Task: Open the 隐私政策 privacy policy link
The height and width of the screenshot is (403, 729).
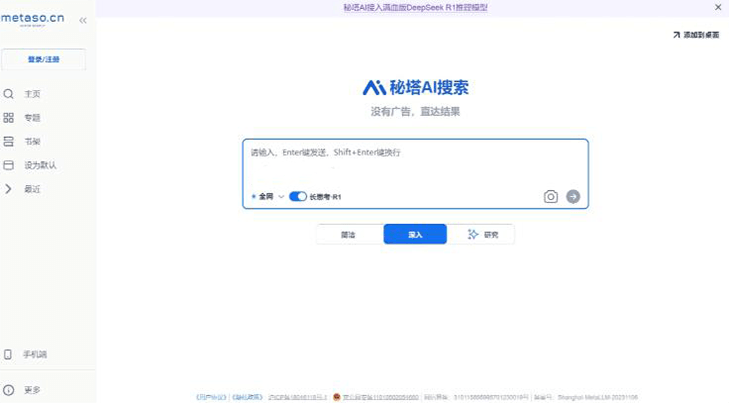Action: click(247, 397)
